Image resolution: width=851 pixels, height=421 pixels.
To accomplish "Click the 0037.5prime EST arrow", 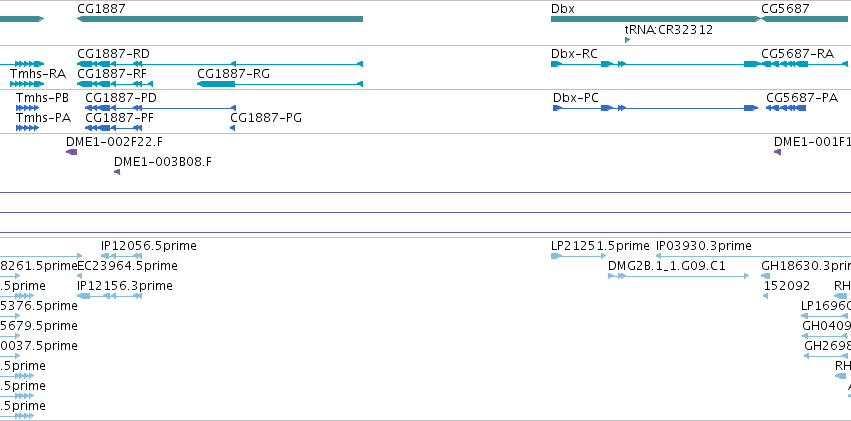I will click(x=10, y=356).
